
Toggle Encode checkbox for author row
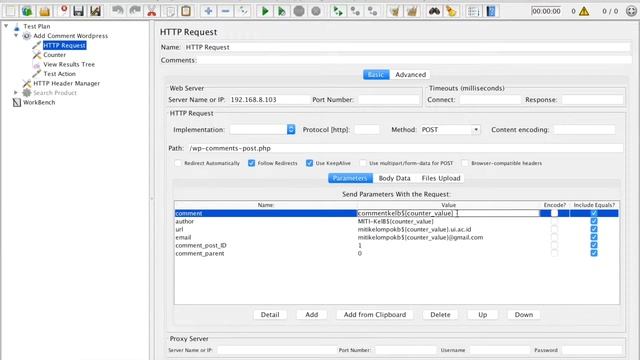point(554,221)
